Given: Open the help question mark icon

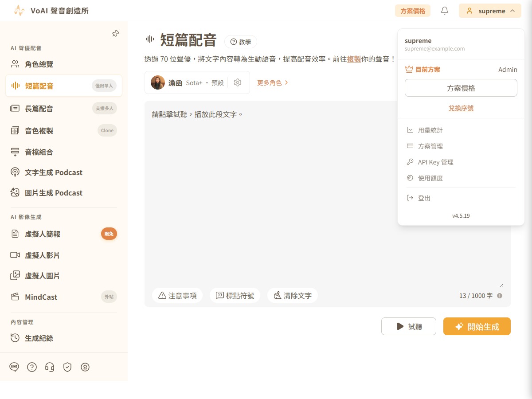Looking at the screenshot, I should click(x=32, y=367).
